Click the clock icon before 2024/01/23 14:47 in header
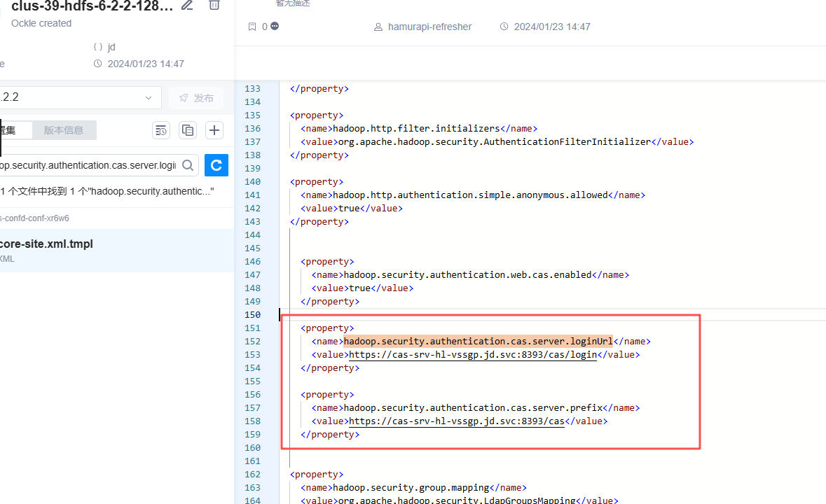826x504 pixels. pyautogui.click(x=504, y=27)
